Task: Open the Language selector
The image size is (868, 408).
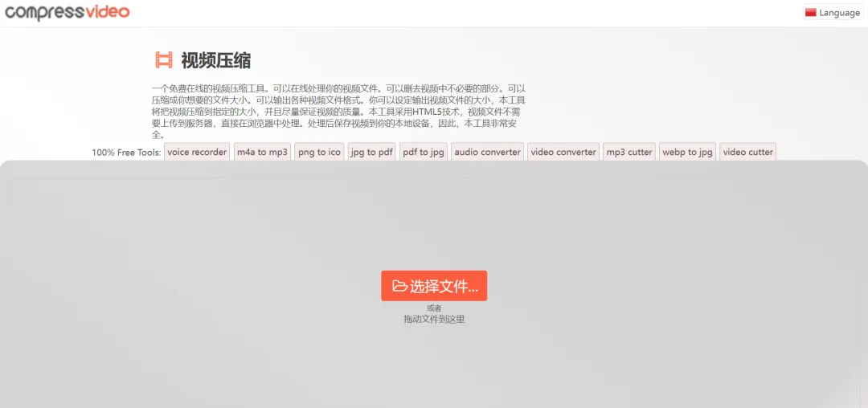Action: tap(833, 13)
